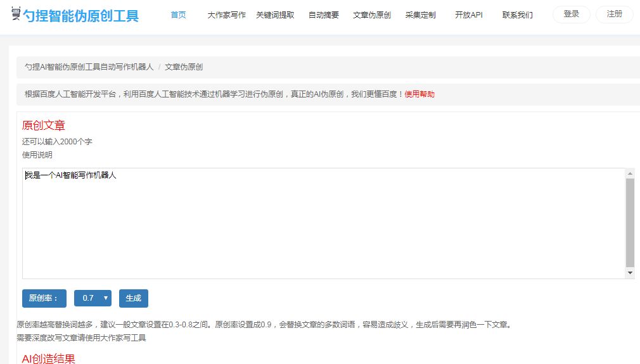The width and height of the screenshot is (640, 364).
Task: Click the 还可以输入2000个字 counter text
Action: 57,141
